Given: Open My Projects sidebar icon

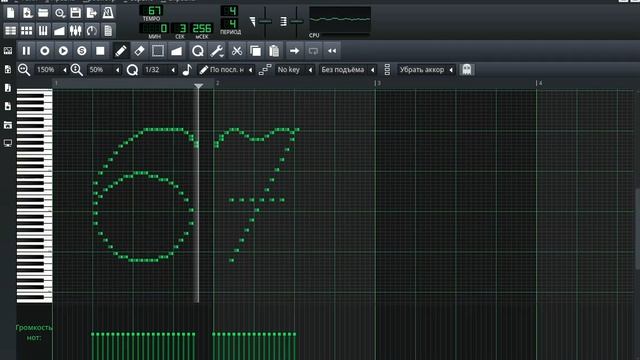Looking at the screenshot, I should pos(8,69).
